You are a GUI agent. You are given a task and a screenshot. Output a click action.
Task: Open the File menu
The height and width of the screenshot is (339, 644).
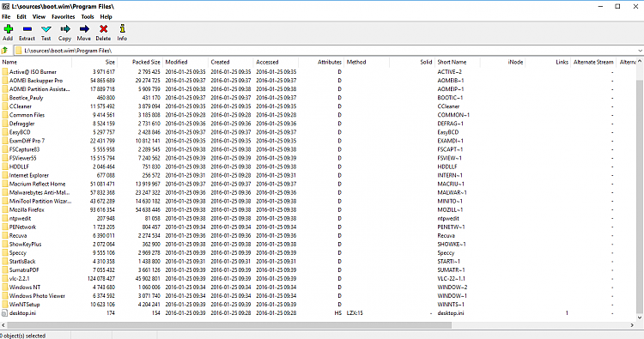pos(6,17)
